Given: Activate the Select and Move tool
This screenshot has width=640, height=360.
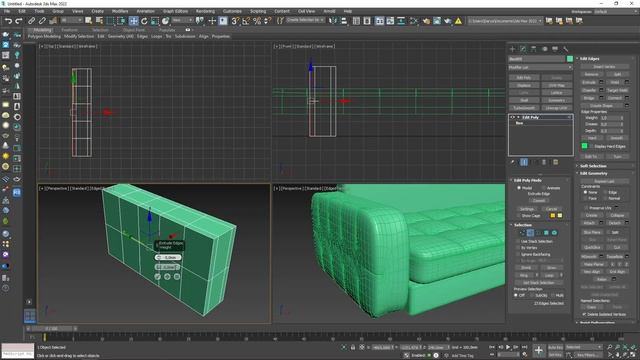Looking at the screenshot, I should coord(133,21).
